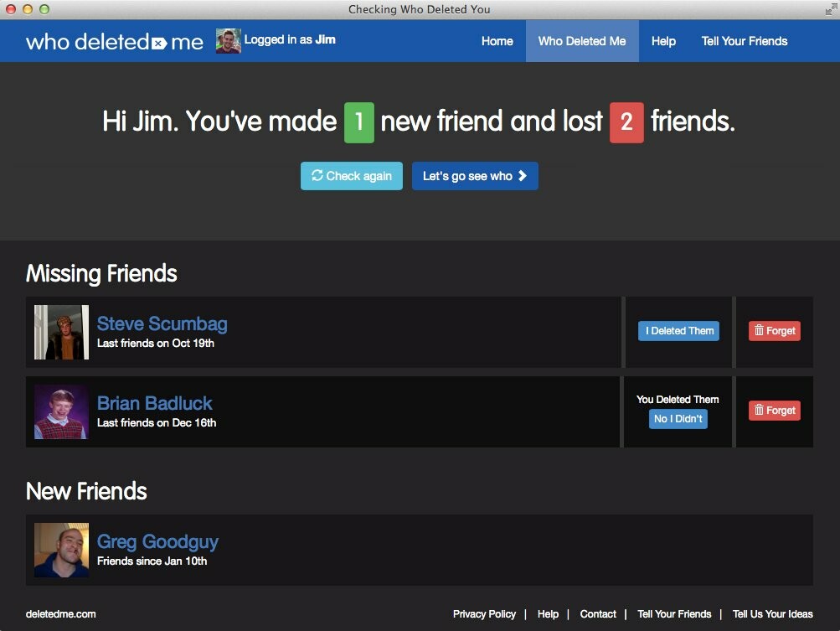
Task: Click Tell Your Friends in top navigation
Action: 745,41
